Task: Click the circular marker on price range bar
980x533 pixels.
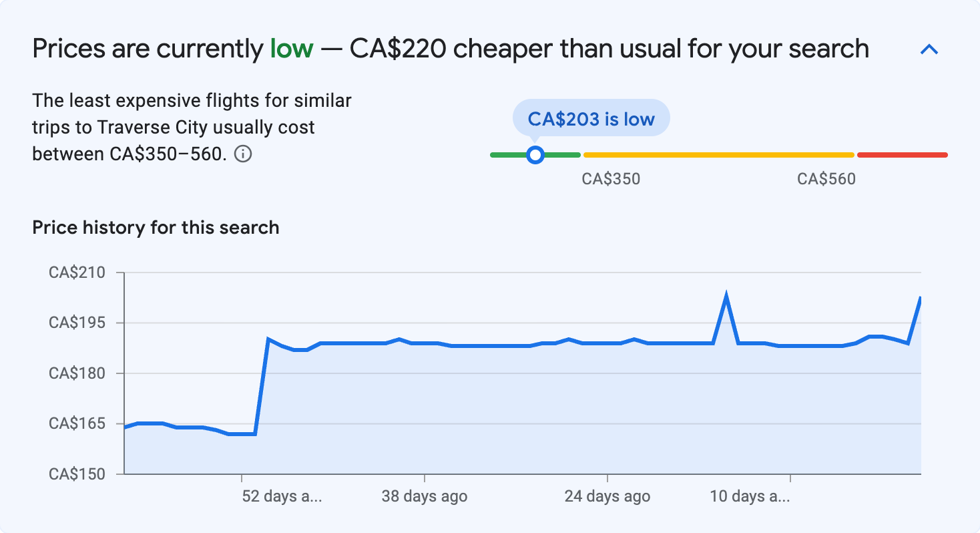Action: coord(535,155)
